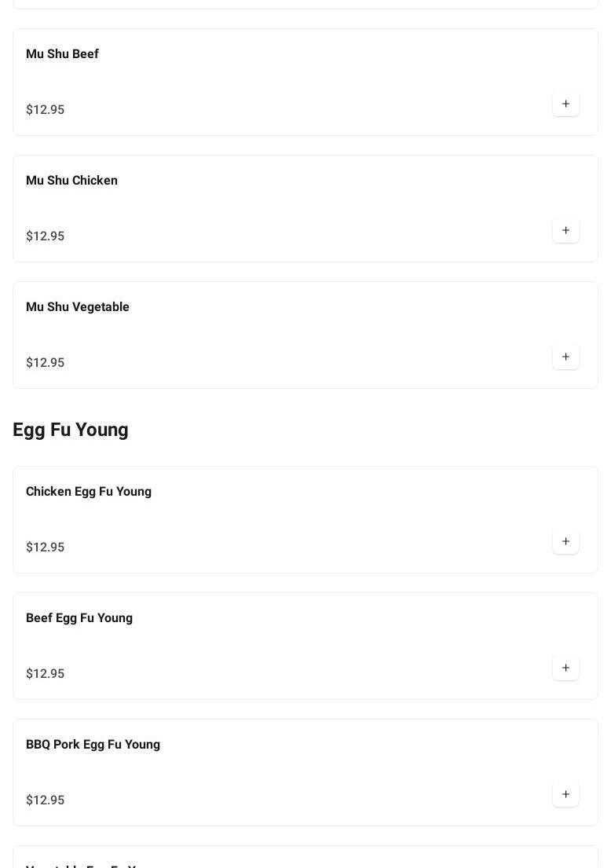Open the BBQ Pork Egg Fu Young title
611x868 pixels.
pos(93,745)
